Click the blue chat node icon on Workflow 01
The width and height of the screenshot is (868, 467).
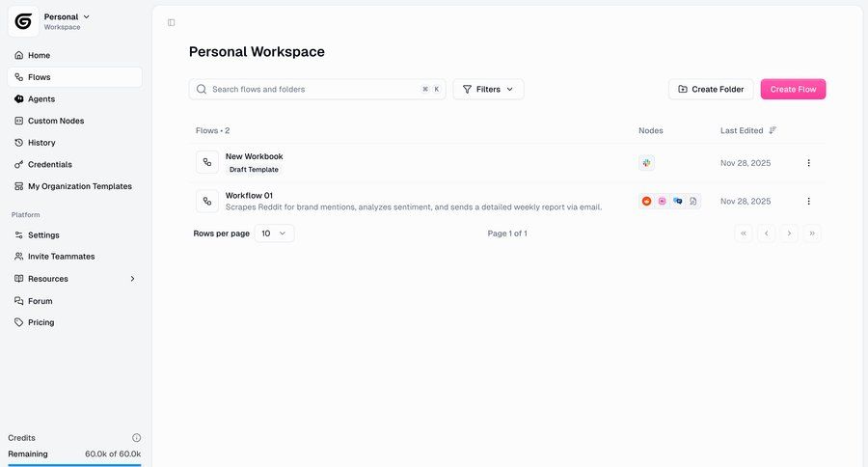coord(678,201)
